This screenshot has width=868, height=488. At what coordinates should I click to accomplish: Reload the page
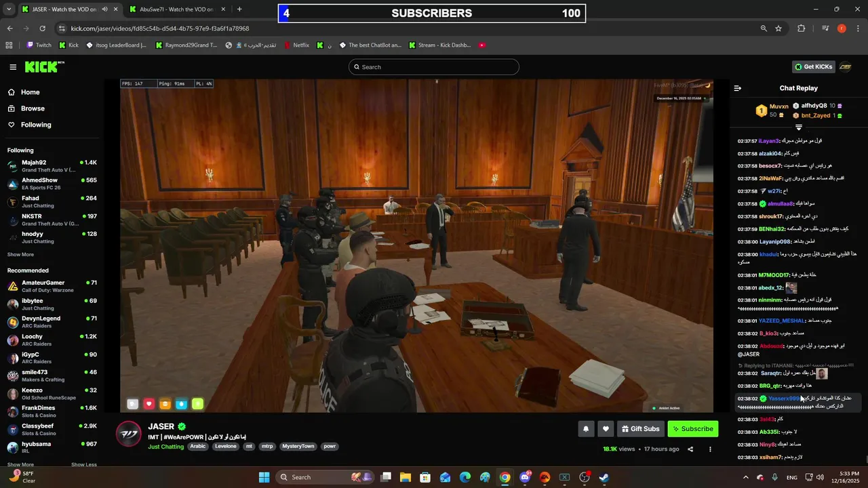[x=42, y=28]
